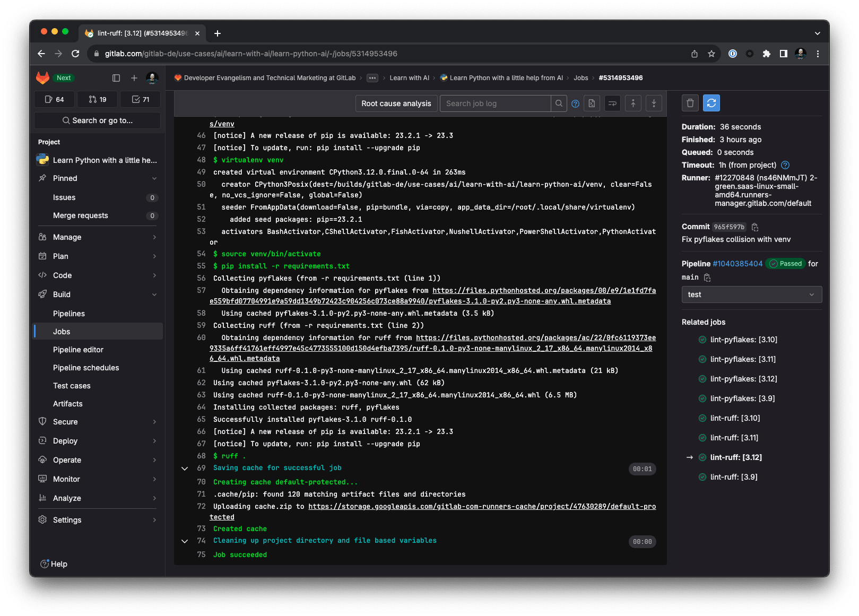Show the complete raw job log
The image size is (859, 616).
click(x=592, y=103)
